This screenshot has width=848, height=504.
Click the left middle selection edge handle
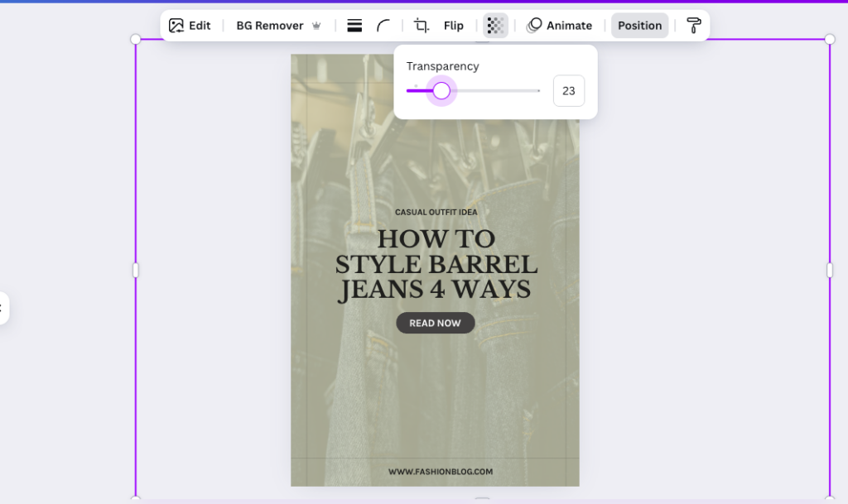pos(136,270)
